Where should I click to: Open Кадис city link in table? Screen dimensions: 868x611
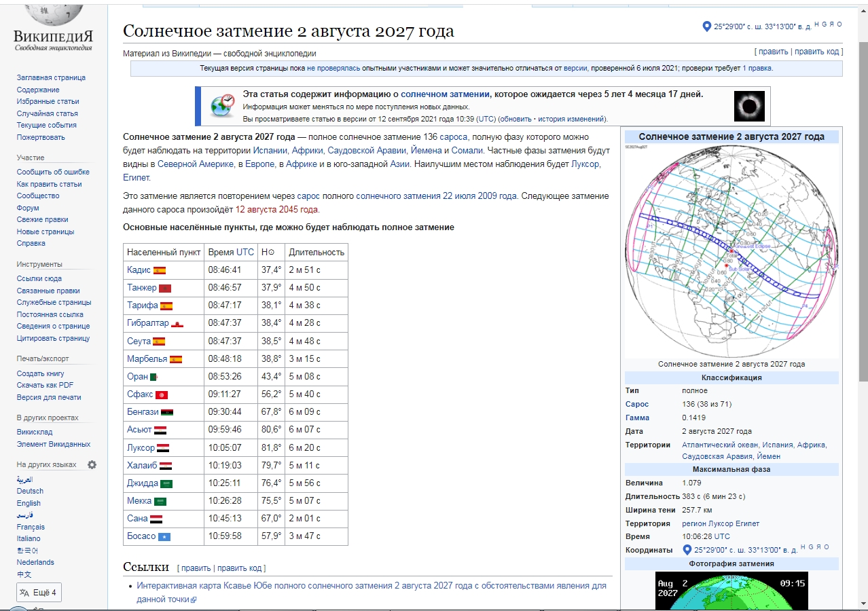(x=139, y=270)
